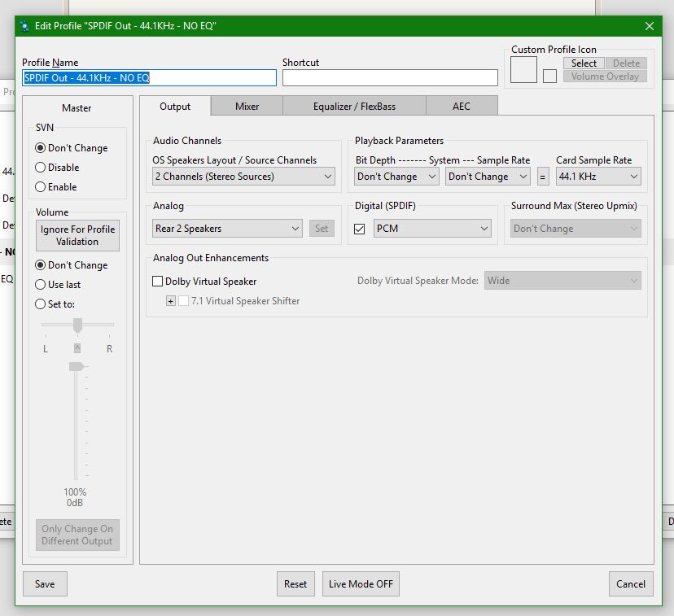The image size is (674, 616).
Task: Open the AEC tab
Action: (x=462, y=106)
